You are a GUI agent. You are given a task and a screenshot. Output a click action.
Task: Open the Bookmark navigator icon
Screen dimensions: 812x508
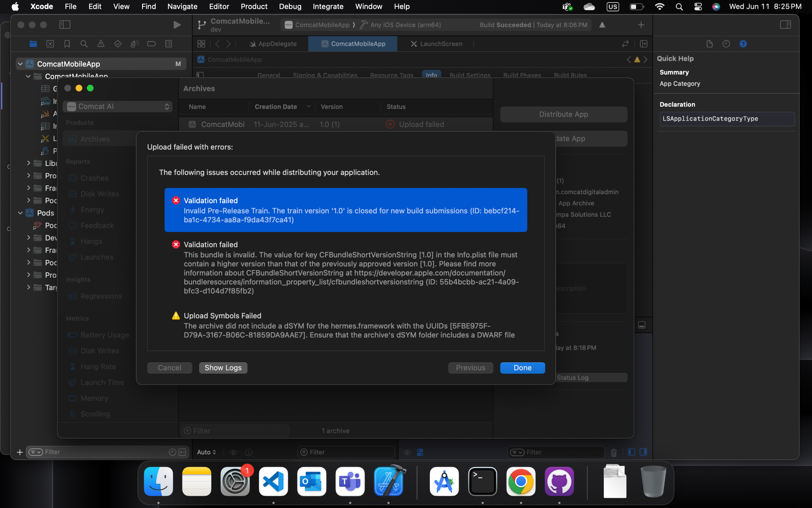point(67,44)
